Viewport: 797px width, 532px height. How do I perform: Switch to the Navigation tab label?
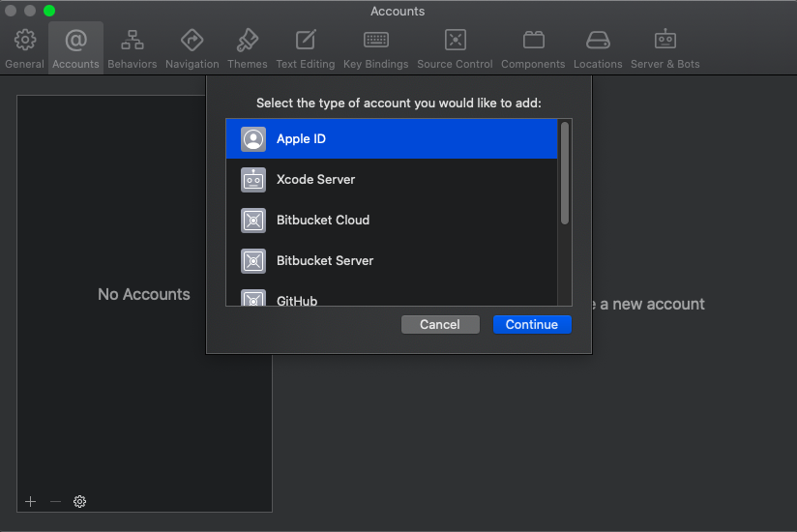click(x=192, y=64)
